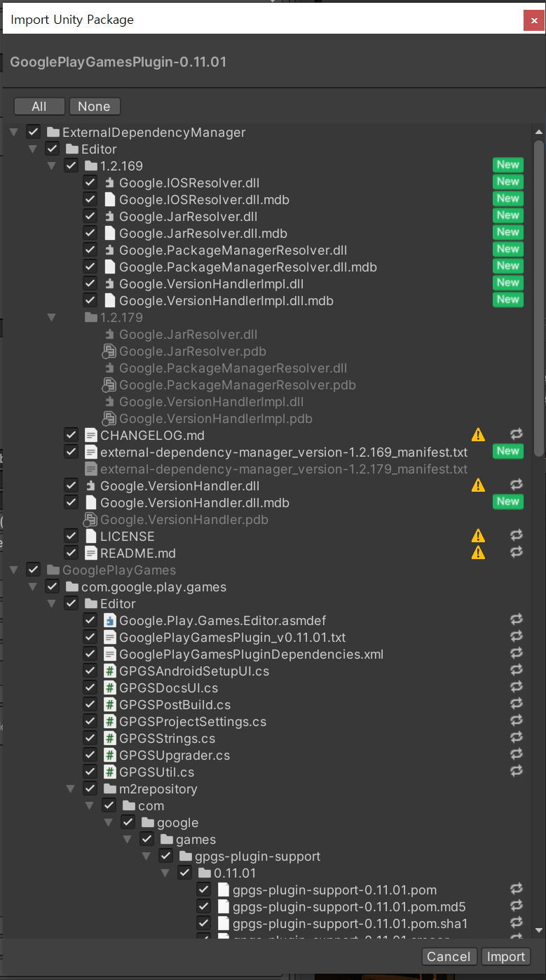Click the refresh icon on GPGSPostBuild.cs row
Viewport: 546px width, 980px height.
click(x=517, y=704)
